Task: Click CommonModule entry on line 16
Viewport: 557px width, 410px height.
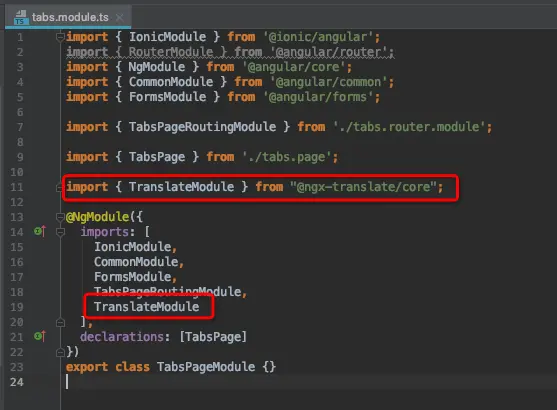Action: (x=136, y=262)
